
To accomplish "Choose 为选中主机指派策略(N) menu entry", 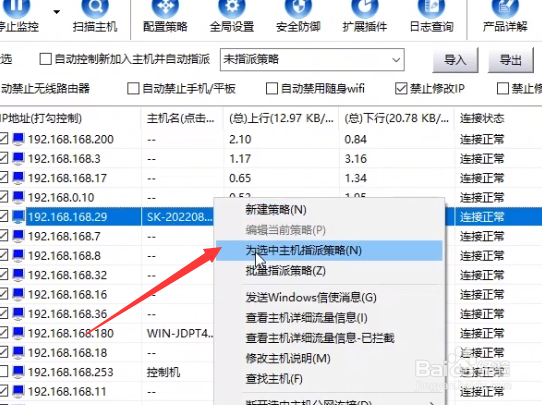I will (x=329, y=250).
